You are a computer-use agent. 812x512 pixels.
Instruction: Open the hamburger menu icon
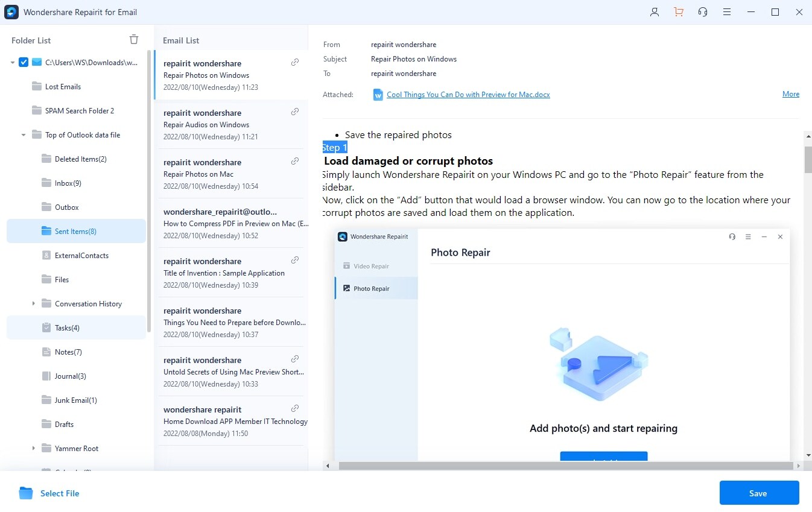(727, 11)
